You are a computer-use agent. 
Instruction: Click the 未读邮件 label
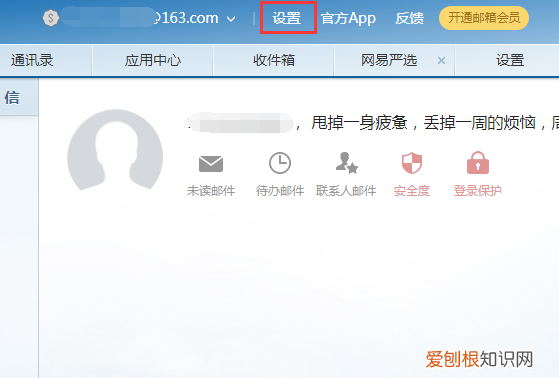[211, 191]
